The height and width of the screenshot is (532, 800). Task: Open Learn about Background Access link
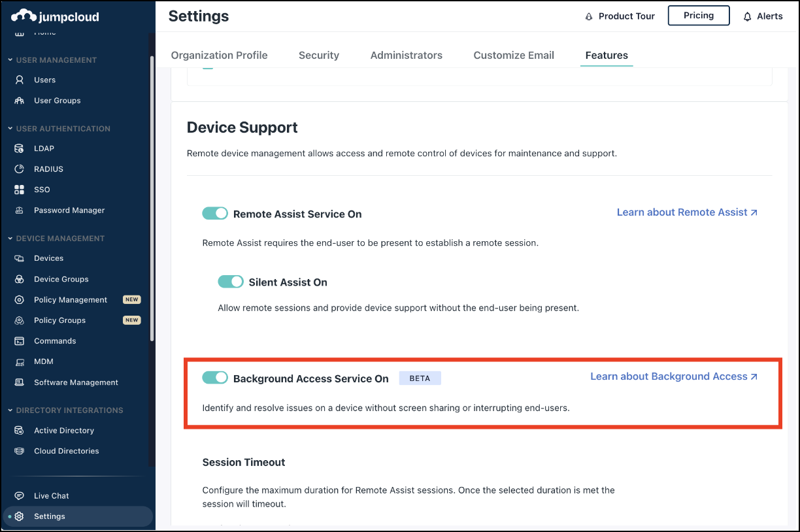(x=674, y=376)
